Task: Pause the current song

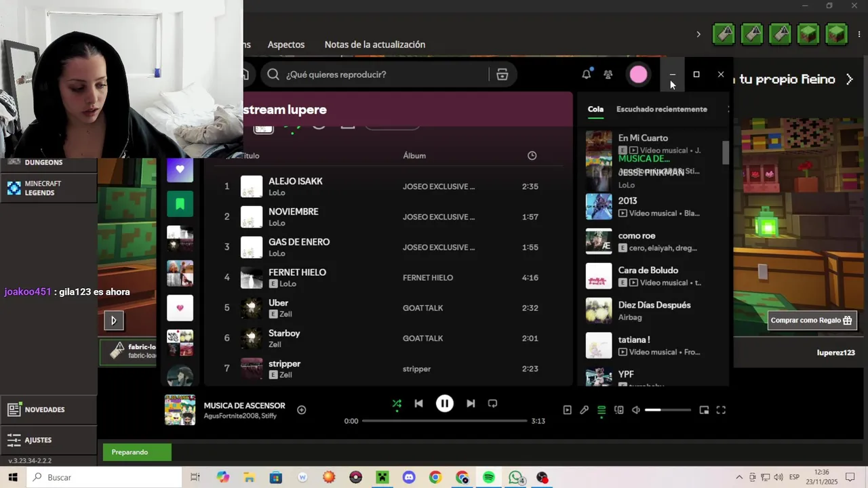Action: point(444,403)
